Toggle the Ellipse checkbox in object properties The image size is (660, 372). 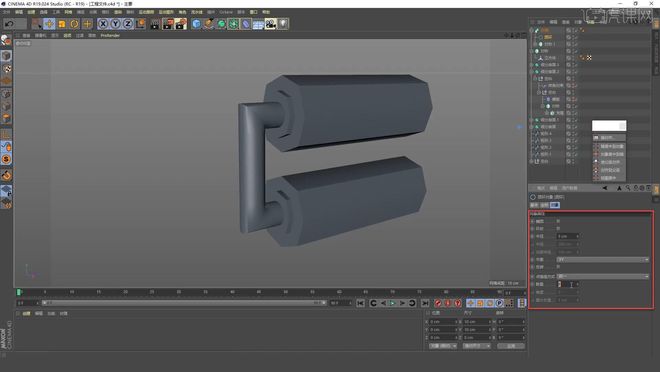point(558,221)
